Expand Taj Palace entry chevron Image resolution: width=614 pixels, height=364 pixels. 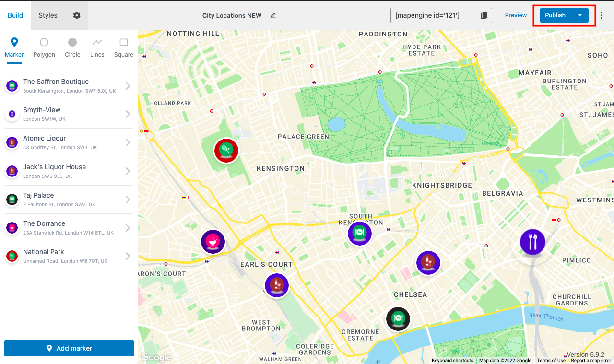point(128,200)
